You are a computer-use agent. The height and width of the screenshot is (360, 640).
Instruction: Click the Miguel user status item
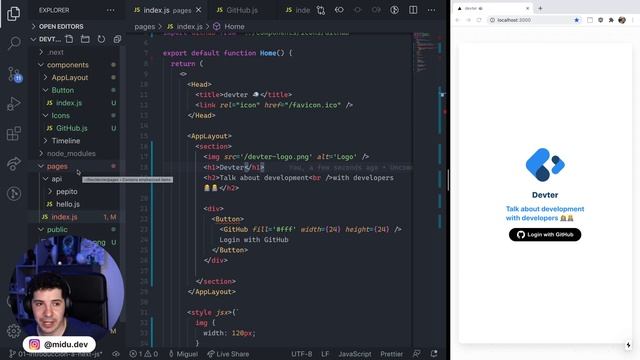coord(183,354)
